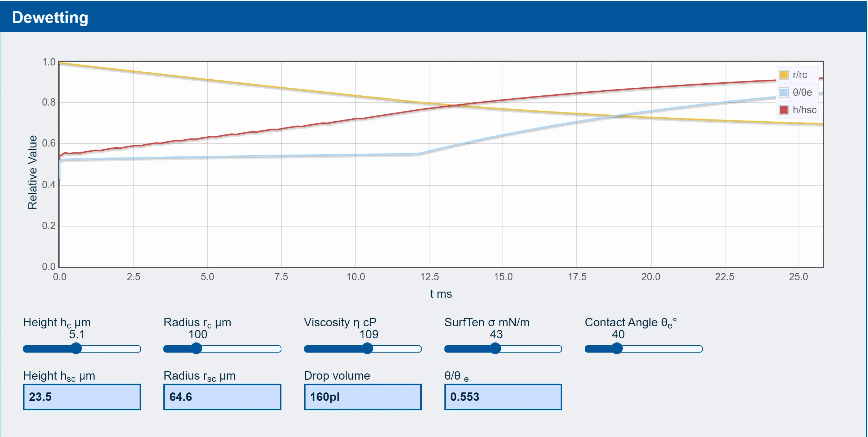Click x-axis tick label 12.5
The height and width of the screenshot is (437, 868).
[x=429, y=277]
